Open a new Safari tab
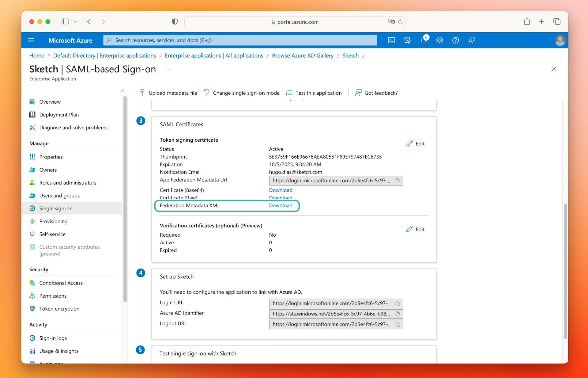 (542, 21)
